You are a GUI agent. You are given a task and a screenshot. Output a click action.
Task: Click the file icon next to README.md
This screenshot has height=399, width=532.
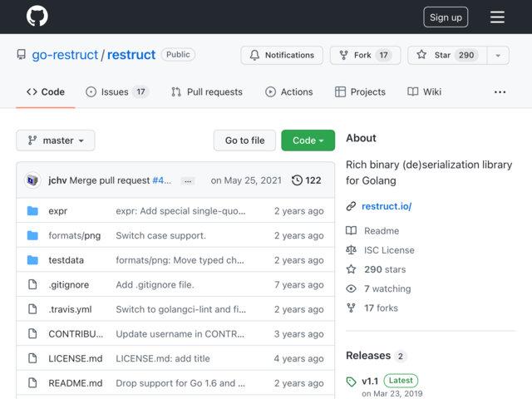tap(32, 382)
